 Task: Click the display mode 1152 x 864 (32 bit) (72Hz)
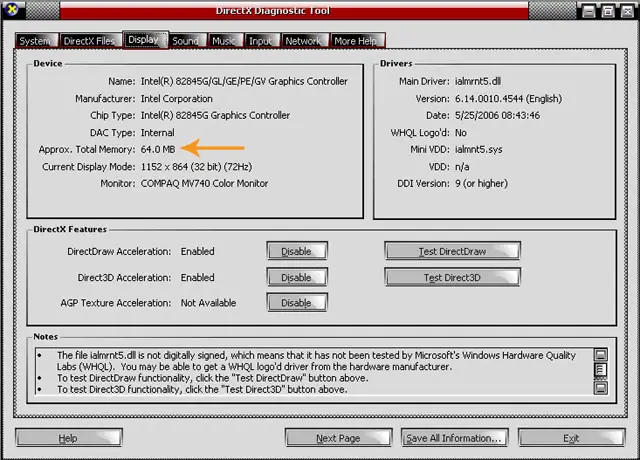(196, 167)
